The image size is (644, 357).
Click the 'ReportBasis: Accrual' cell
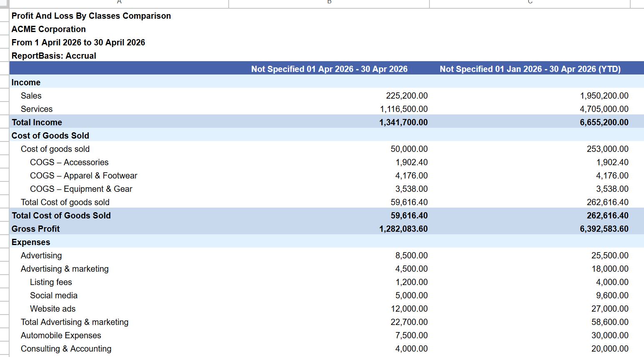click(54, 56)
